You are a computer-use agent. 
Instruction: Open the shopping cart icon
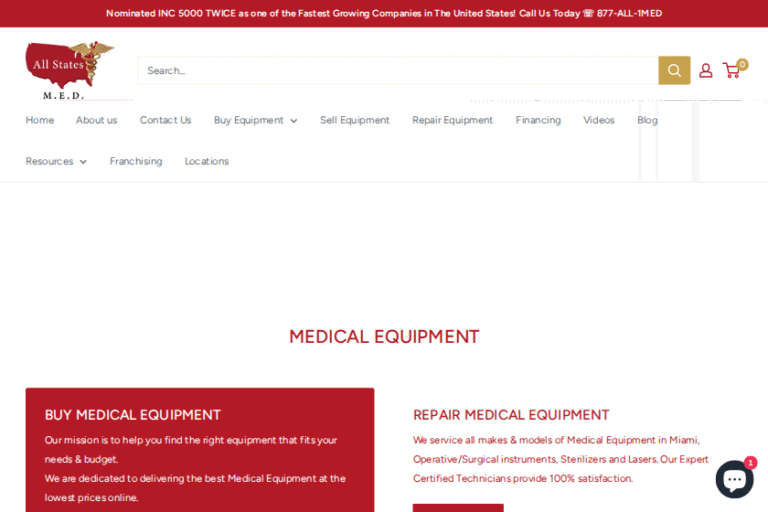(x=733, y=70)
